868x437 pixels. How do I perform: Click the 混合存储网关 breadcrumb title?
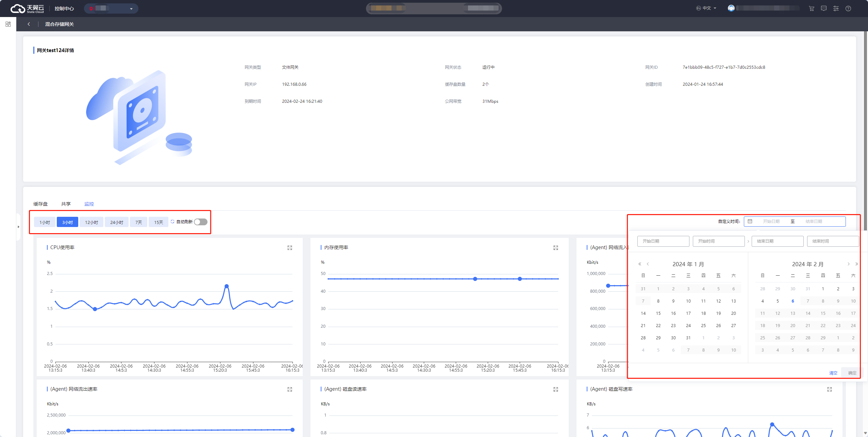[x=60, y=24]
